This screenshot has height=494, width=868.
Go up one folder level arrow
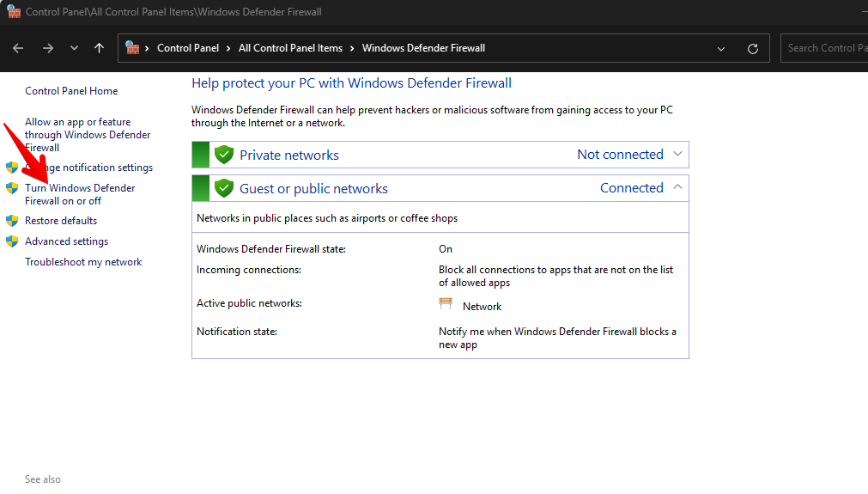(99, 48)
